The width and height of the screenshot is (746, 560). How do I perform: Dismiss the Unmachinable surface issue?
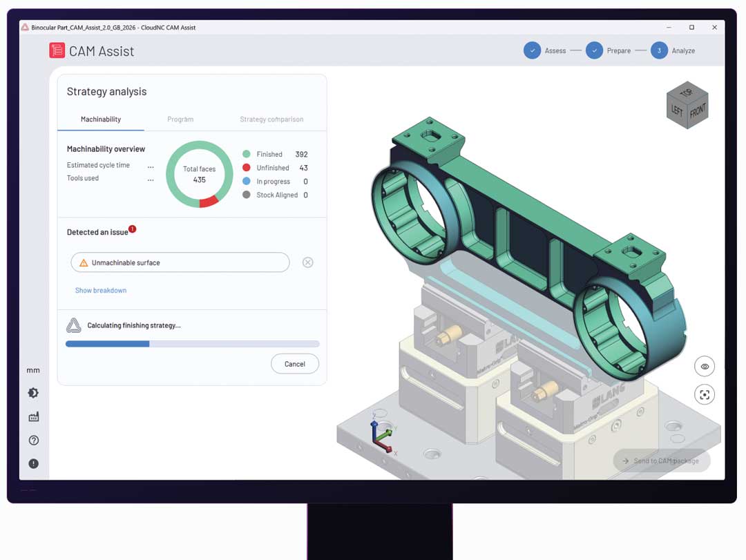tap(308, 262)
